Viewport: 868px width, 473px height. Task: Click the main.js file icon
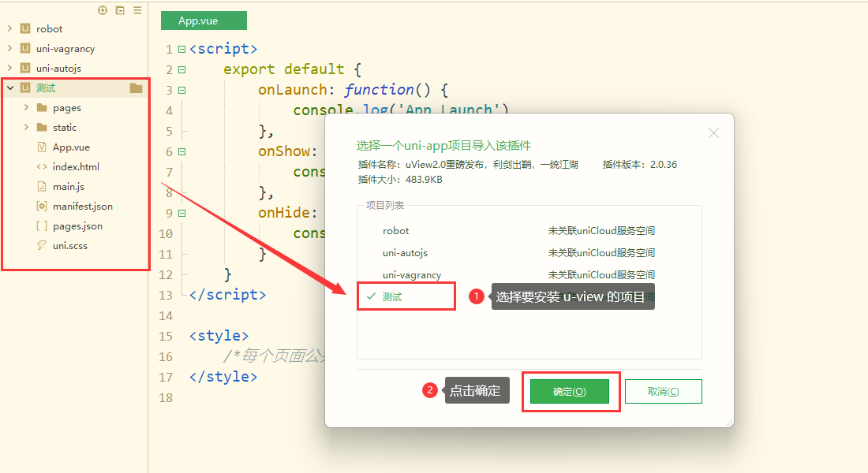(x=42, y=186)
